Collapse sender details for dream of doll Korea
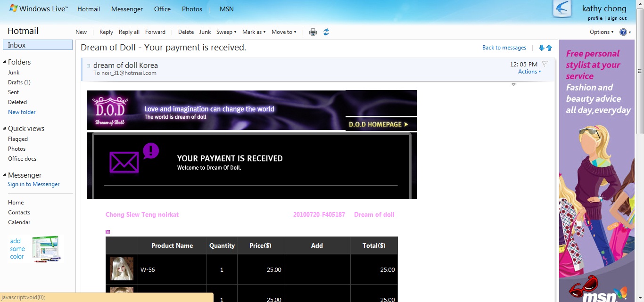Screen dimensions: 644x302 (x=88, y=65)
